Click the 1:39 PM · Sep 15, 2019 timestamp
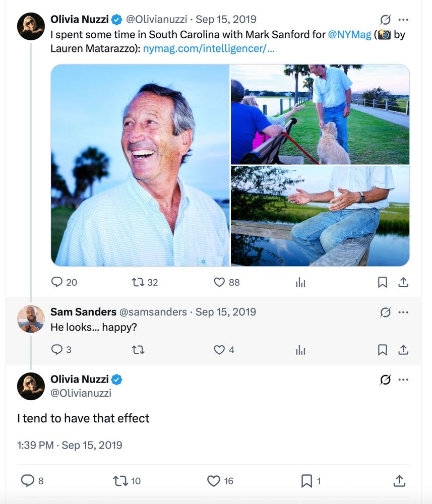The image size is (432, 504). [70, 445]
